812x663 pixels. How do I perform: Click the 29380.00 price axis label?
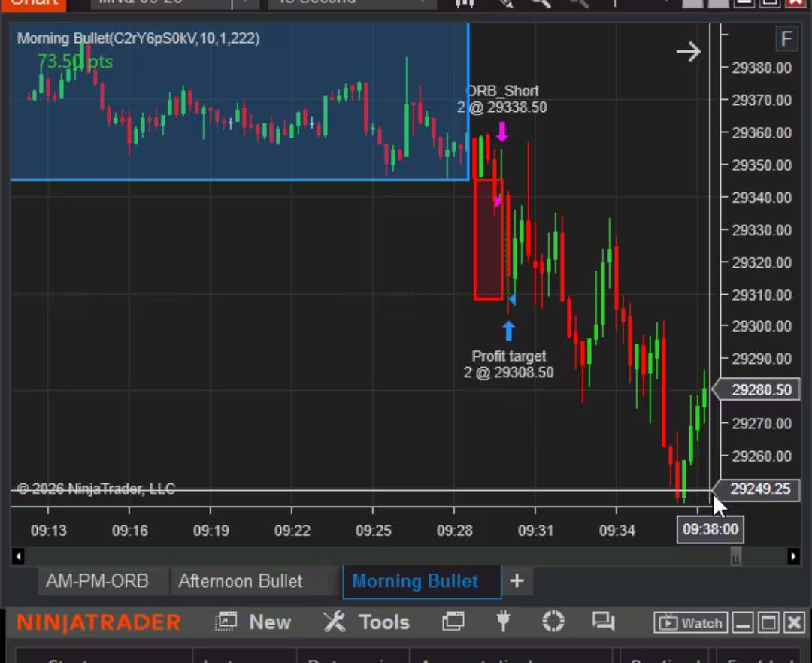click(761, 68)
